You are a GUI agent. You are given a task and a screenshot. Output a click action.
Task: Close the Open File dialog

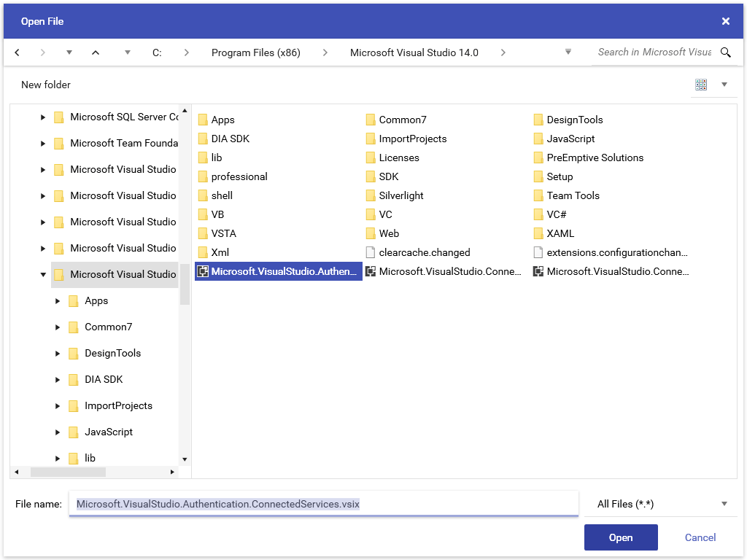pos(726,21)
